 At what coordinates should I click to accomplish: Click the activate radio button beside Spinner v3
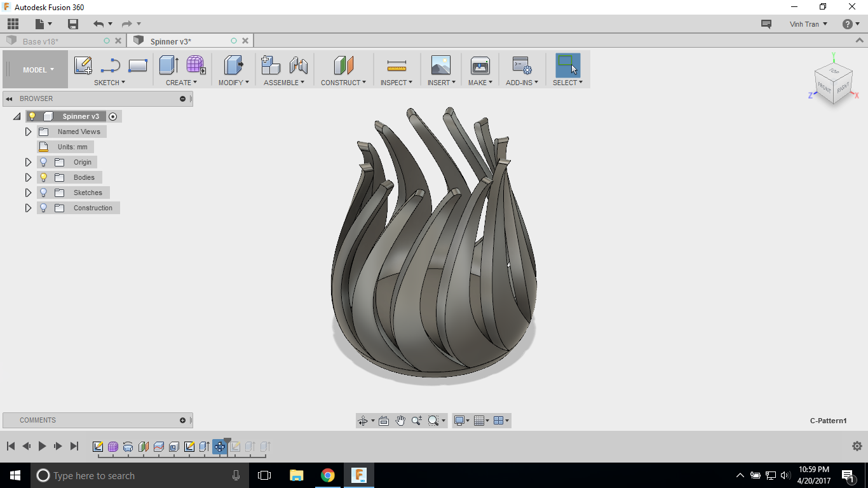click(113, 116)
